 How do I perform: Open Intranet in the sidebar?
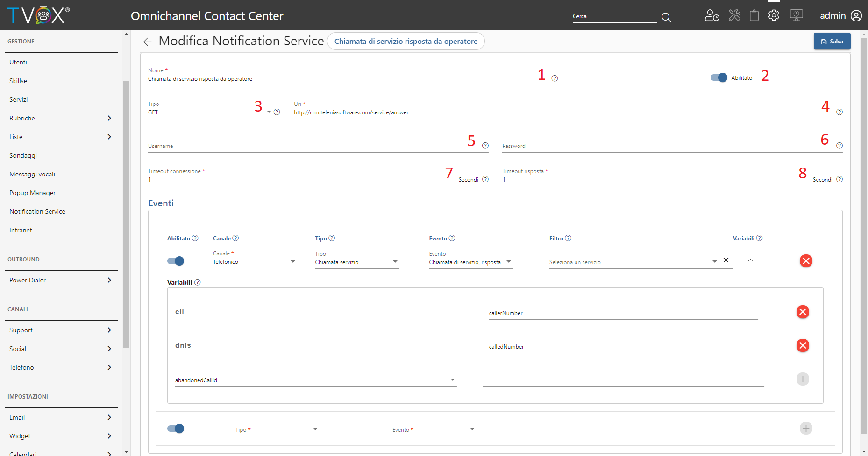[21, 230]
